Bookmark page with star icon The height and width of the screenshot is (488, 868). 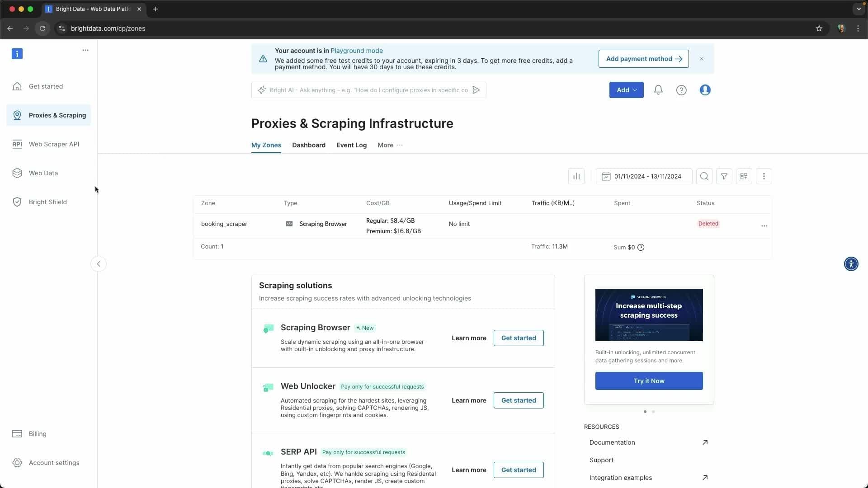(x=819, y=28)
